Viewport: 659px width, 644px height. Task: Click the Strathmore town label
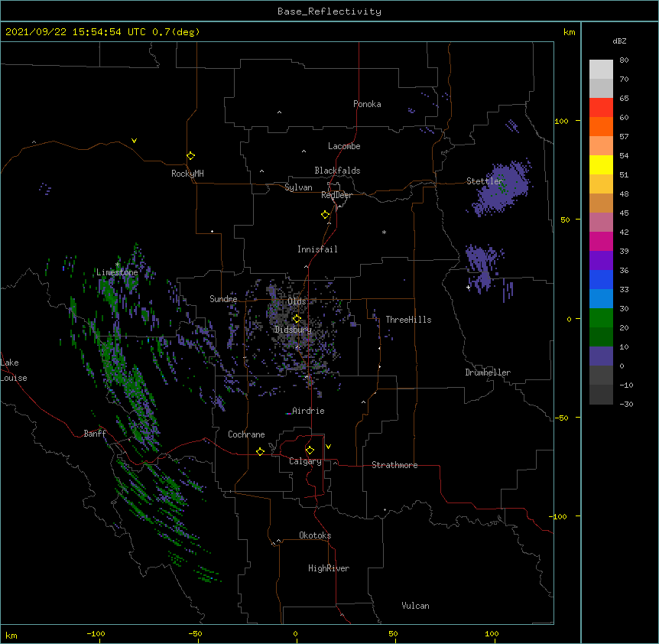(x=394, y=465)
